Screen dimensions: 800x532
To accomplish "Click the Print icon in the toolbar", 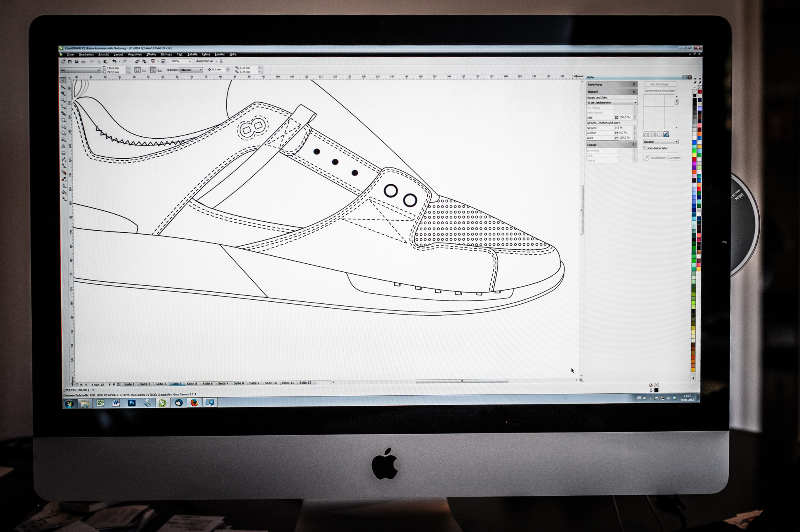I will click(x=83, y=62).
